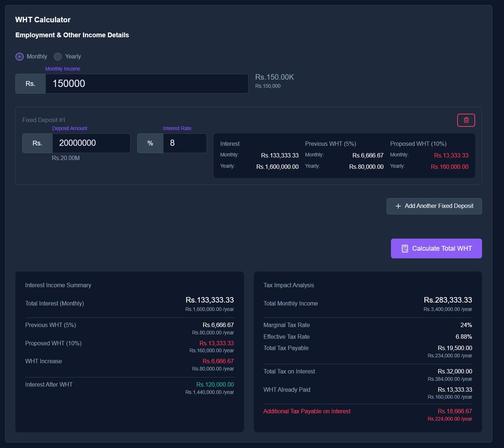Click 'Additional Tax Payable on Interest' label

pyautogui.click(x=307, y=411)
